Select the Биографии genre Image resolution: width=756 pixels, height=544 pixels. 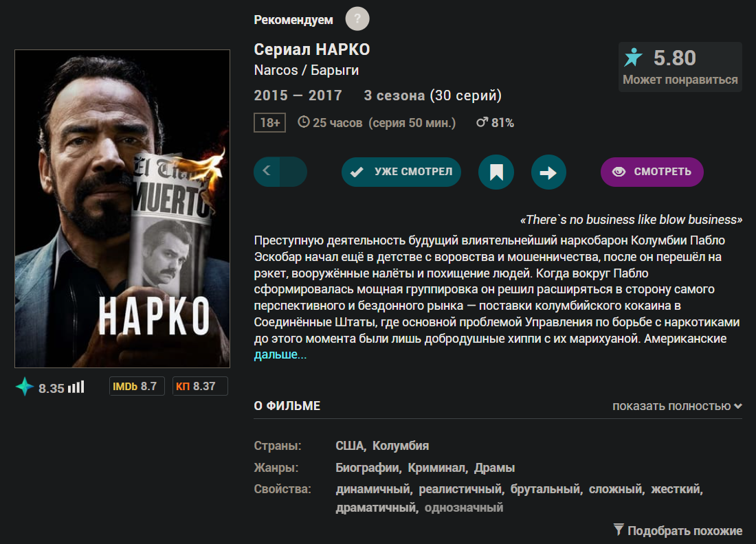click(368, 468)
